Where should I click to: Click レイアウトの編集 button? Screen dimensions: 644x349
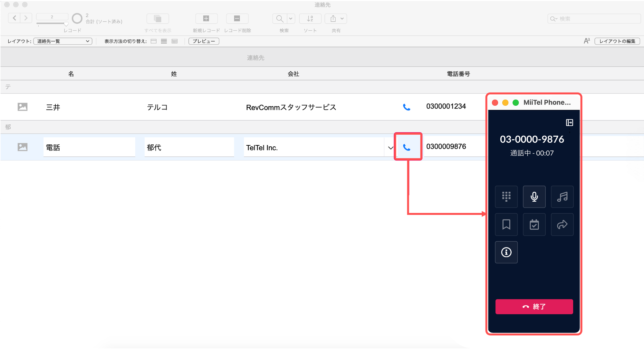point(617,41)
